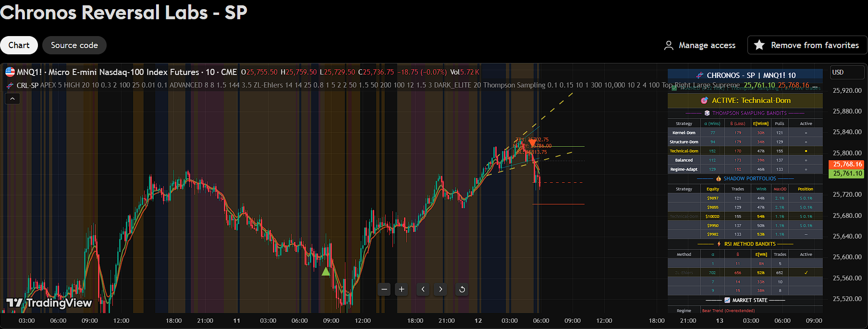Open the TradingView logo link
This screenshot has width=868, height=329.
point(49,303)
